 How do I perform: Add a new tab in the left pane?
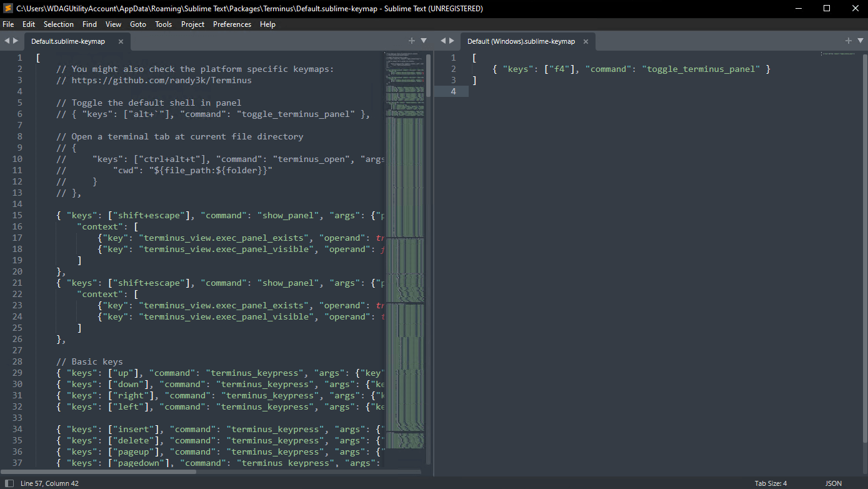(412, 41)
